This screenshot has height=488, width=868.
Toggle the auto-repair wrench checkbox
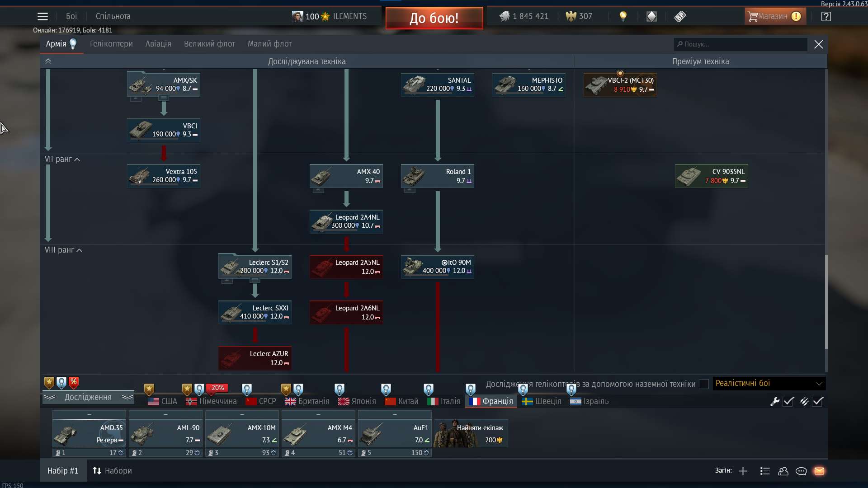(x=788, y=401)
